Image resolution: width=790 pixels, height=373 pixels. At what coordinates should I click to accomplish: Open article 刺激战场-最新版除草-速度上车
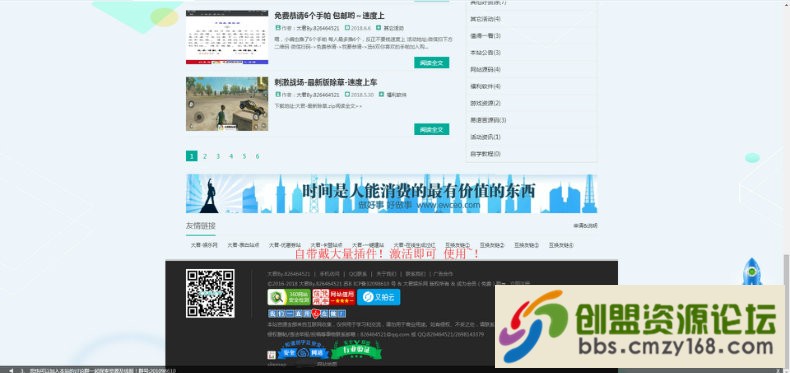click(x=326, y=82)
